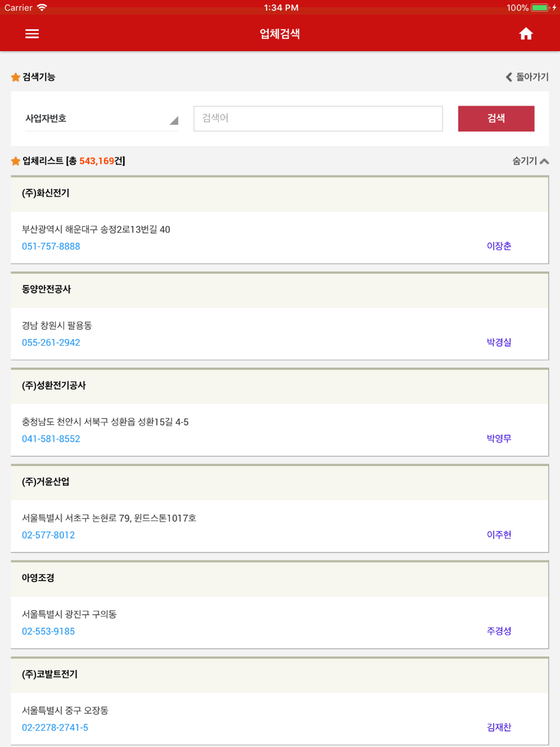
Task: Go to home via house icon
Action: point(526,34)
